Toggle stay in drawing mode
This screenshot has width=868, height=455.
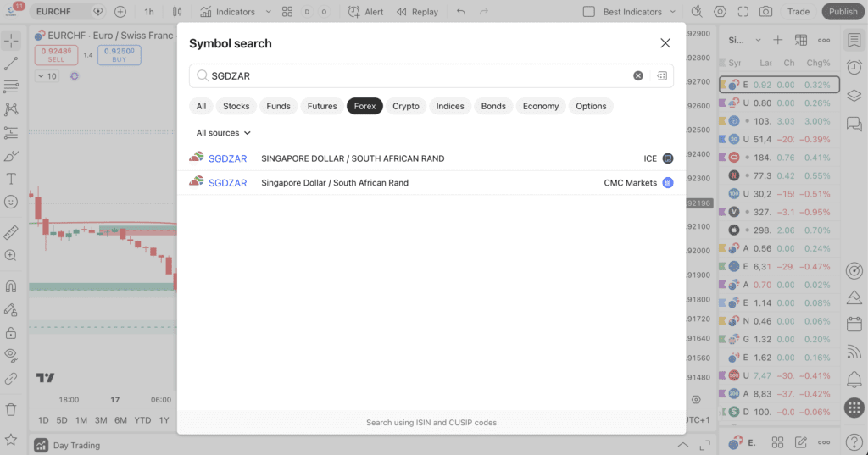coord(11,309)
